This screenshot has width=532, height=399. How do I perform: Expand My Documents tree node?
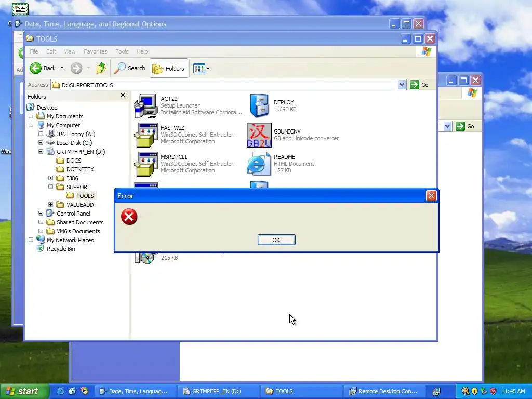click(x=31, y=116)
